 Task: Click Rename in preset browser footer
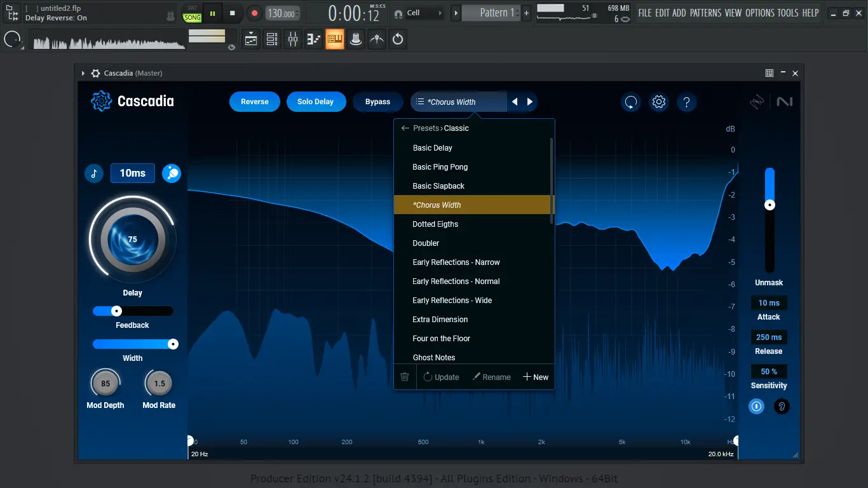click(491, 377)
